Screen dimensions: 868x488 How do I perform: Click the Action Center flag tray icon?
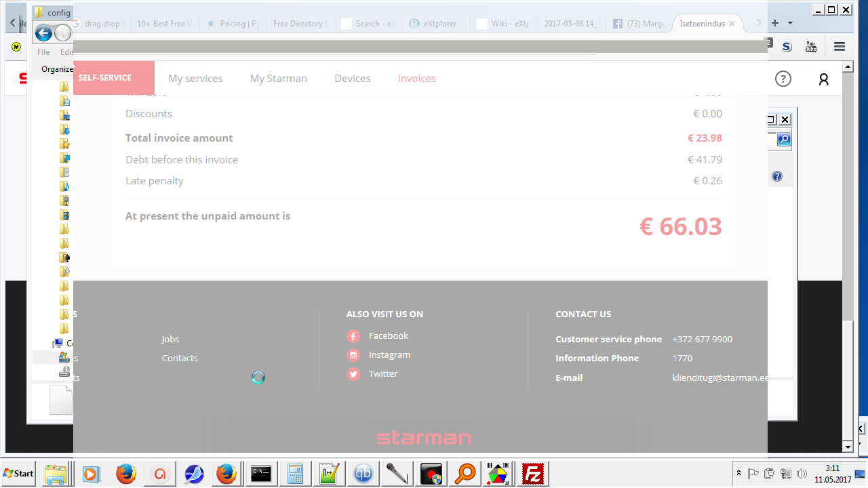[753, 474]
